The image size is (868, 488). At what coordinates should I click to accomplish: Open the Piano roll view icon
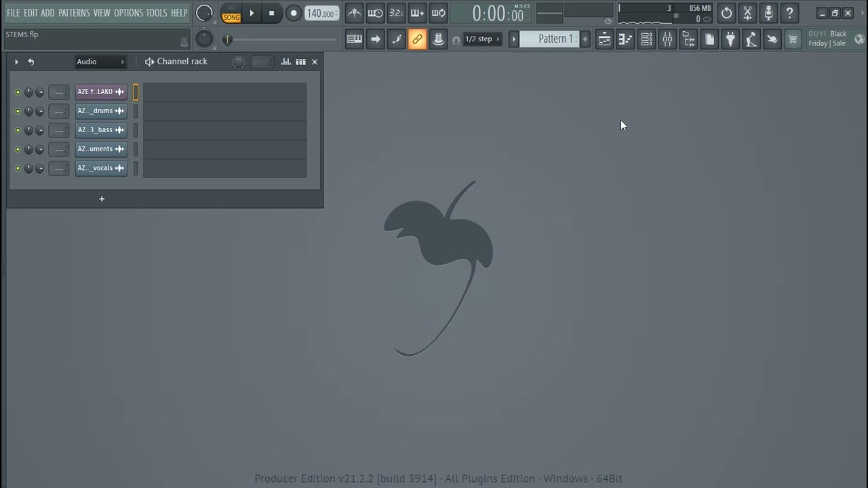coord(625,39)
